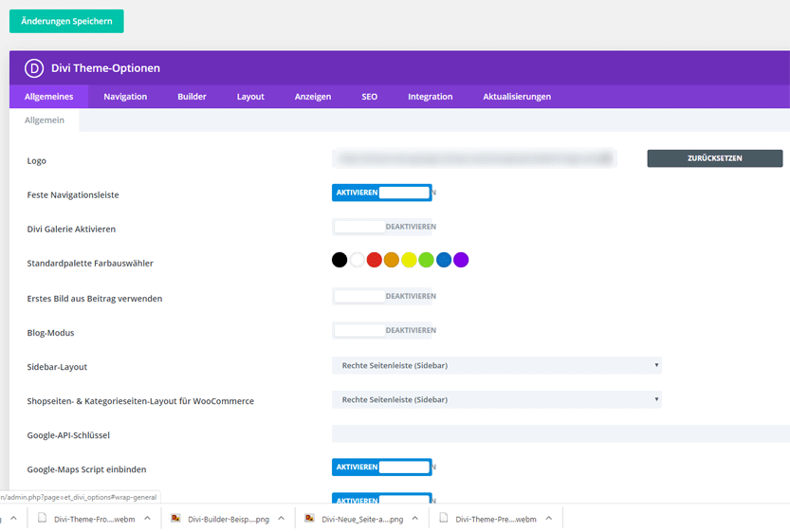Screen dimensions: 790x532
Task: Select the Allgemein sub-tab
Action: coord(45,119)
